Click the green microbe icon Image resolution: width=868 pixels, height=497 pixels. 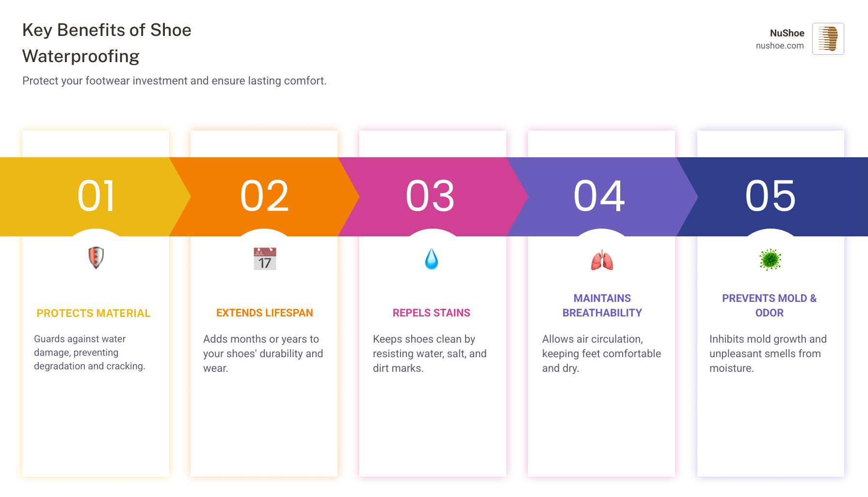coord(770,260)
